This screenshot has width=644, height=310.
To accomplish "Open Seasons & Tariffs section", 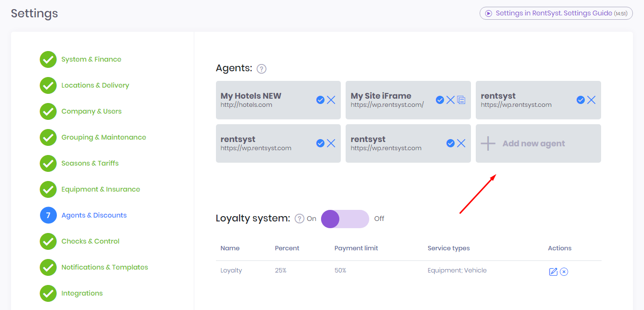I will (x=90, y=164).
